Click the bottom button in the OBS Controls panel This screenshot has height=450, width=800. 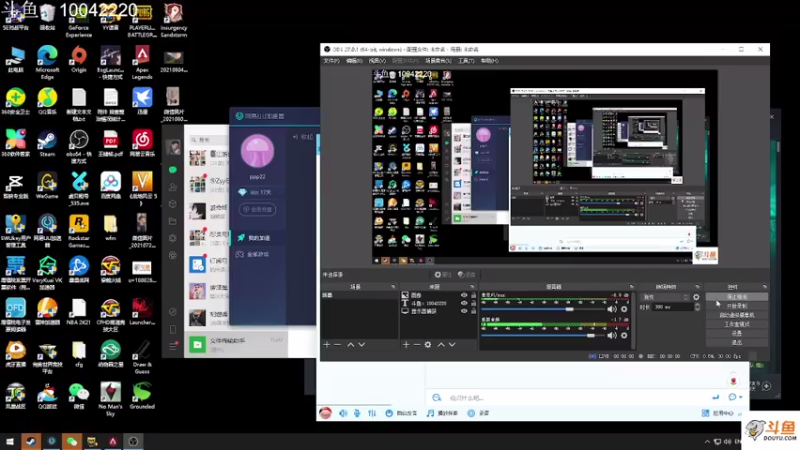(x=736, y=342)
